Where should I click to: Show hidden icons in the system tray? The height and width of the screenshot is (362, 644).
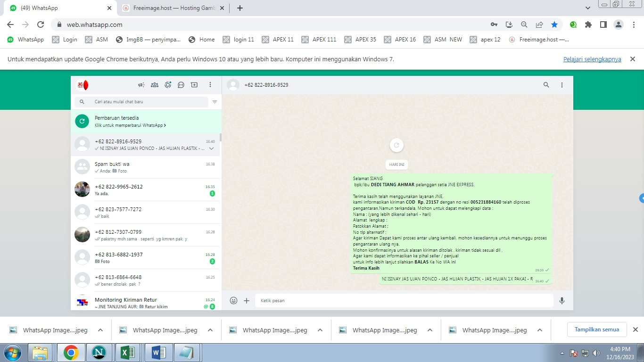coord(562,353)
